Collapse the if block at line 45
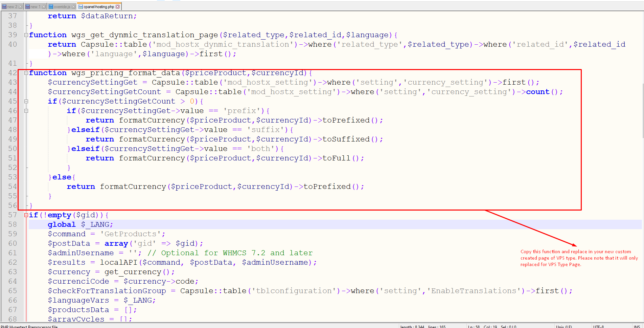Viewport: 644px width, 328px height. click(26, 101)
